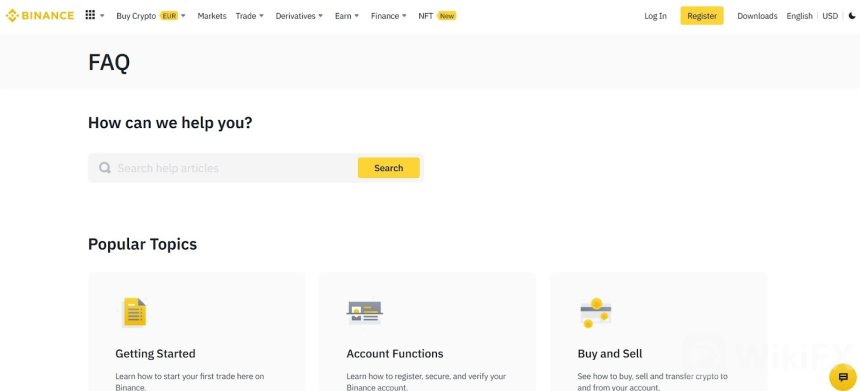
Task: Click the Log In link
Action: tap(655, 16)
